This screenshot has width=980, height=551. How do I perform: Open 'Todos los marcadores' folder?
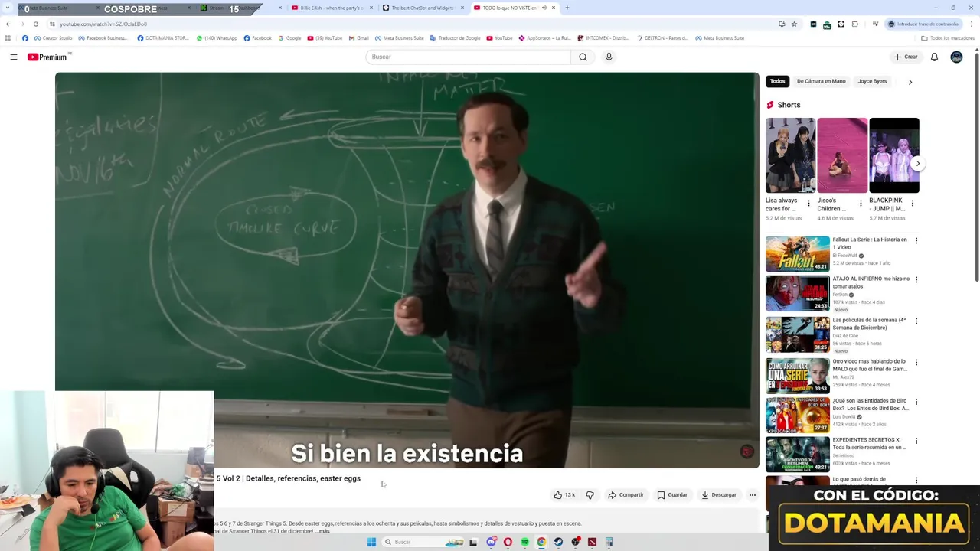tap(948, 38)
